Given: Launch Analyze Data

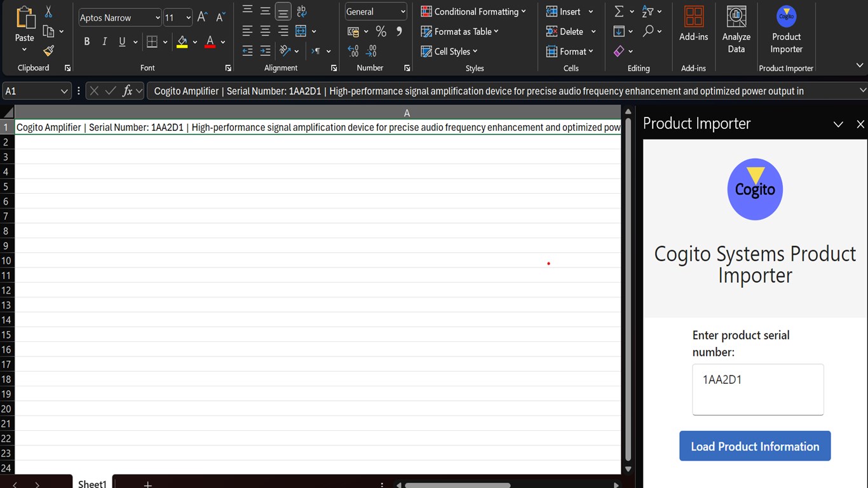Looking at the screenshot, I should click(736, 30).
